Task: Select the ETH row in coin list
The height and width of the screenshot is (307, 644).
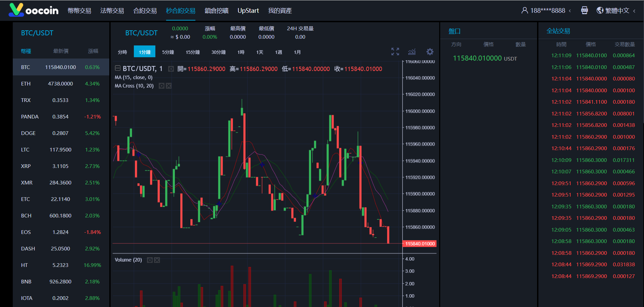Action: coord(61,84)
